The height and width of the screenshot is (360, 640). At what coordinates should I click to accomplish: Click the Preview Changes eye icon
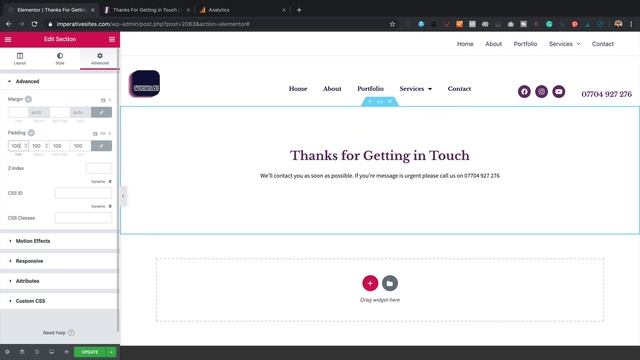tap(67, 352)
